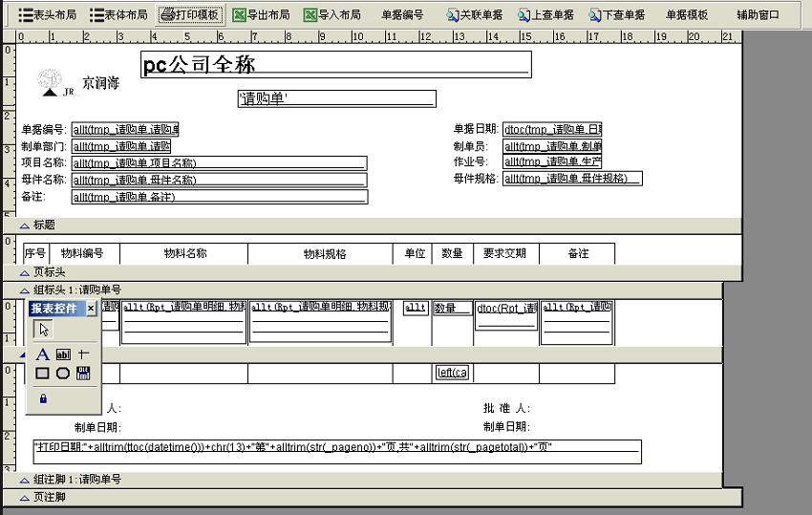Select the Rounded Rectangle tool

coord(63,374)
